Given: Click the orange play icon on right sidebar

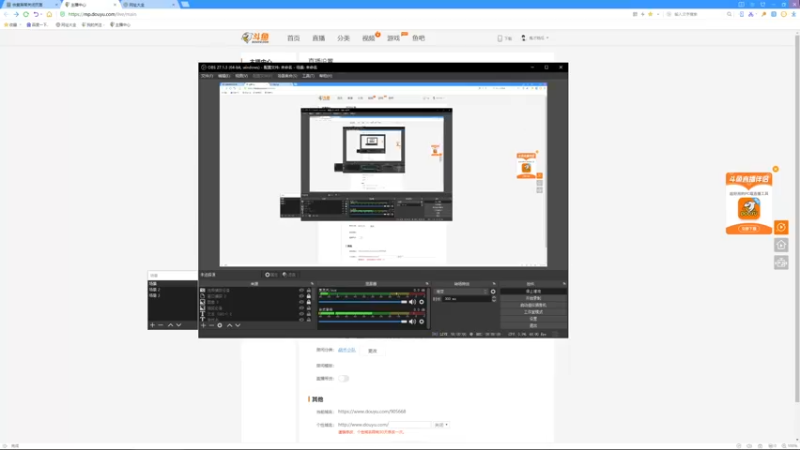Looking at the screenshot, I should [781, 227].
